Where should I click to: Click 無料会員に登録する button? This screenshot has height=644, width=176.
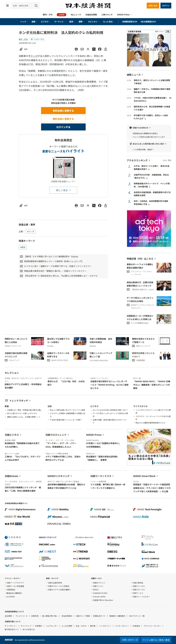tap(63, 119)
